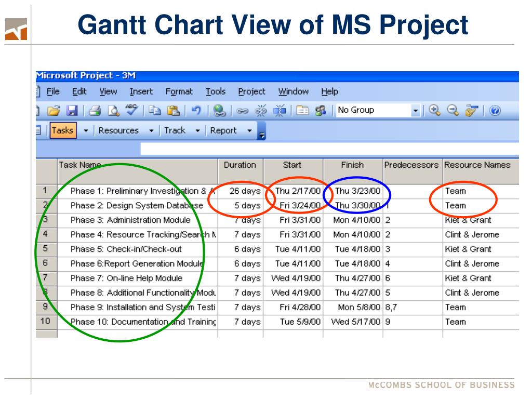Open the Insert menu
Screen dimensions: 532x399
click(x=141, y=91)
